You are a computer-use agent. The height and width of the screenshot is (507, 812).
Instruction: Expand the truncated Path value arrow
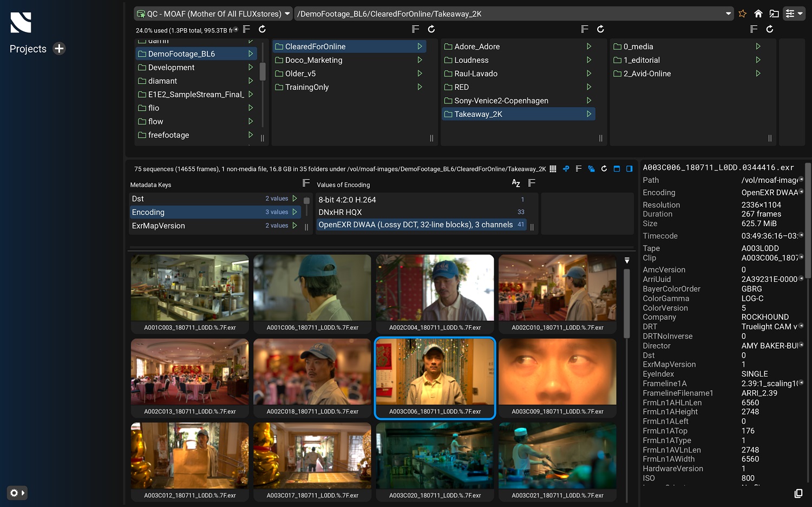(x=801, y=180)
